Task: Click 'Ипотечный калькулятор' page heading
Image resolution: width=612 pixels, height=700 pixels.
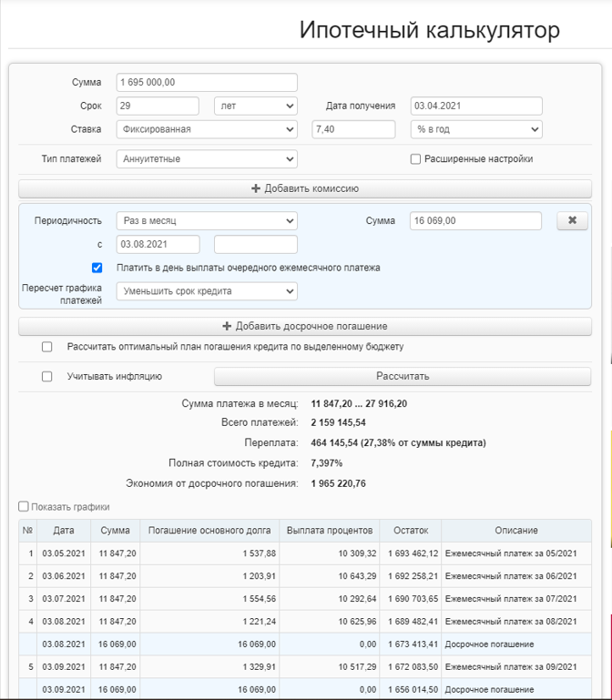Action: (429, 30)
